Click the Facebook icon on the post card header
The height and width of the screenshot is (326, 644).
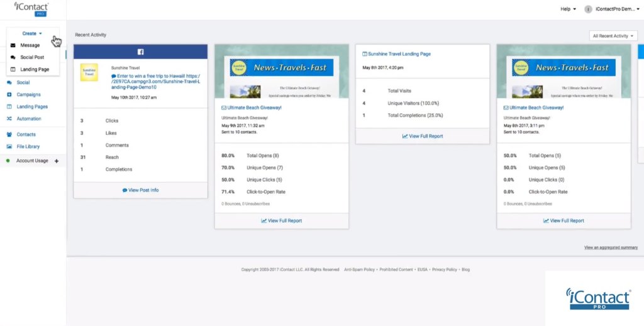[x=140, y=52]
